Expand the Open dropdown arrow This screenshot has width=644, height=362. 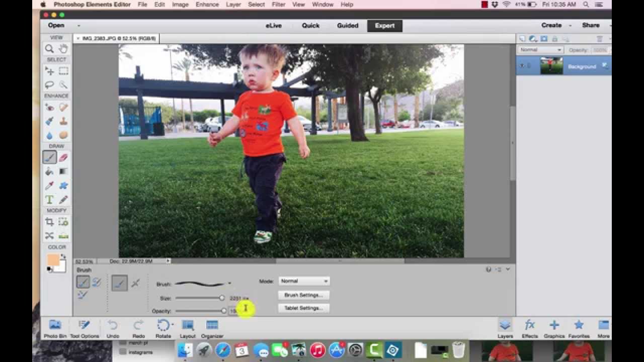pos(78,26)
